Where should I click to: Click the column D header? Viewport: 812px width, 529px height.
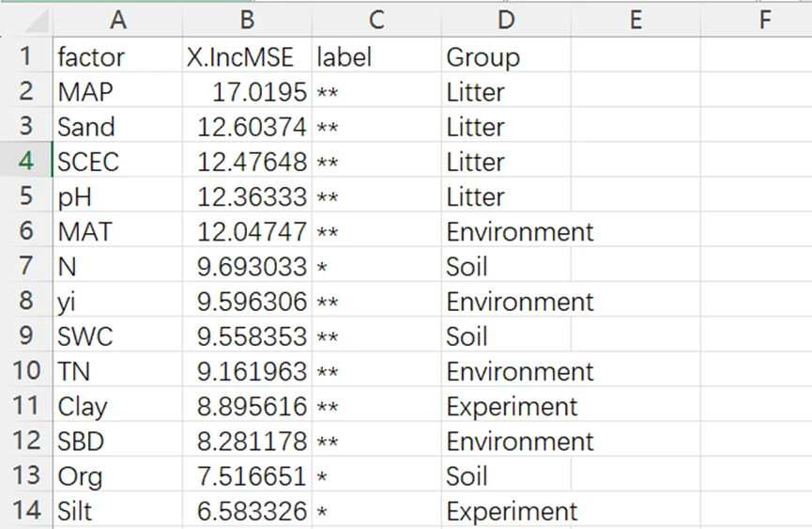pos(506,19)
